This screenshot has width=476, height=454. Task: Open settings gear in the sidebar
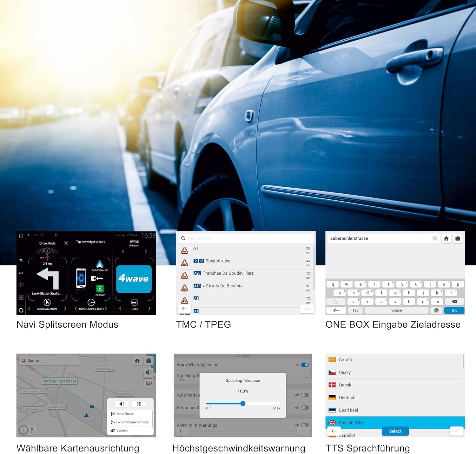coord(21,310)
